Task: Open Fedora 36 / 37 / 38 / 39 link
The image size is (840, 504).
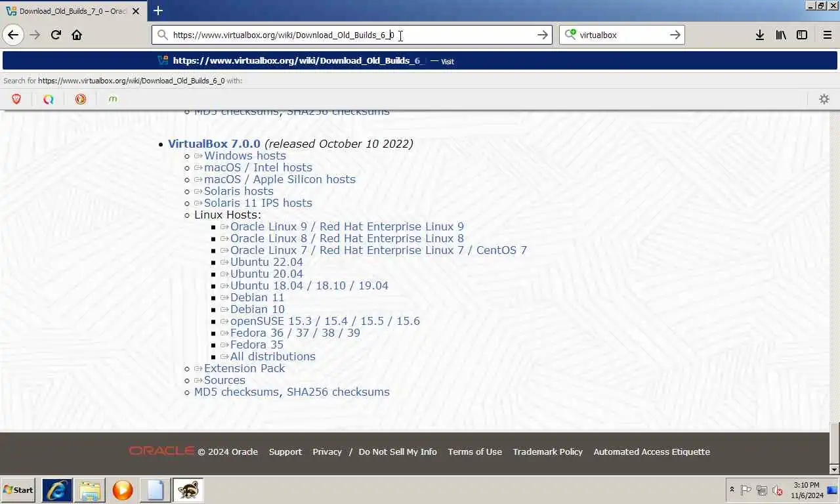Action: (295, 333)
